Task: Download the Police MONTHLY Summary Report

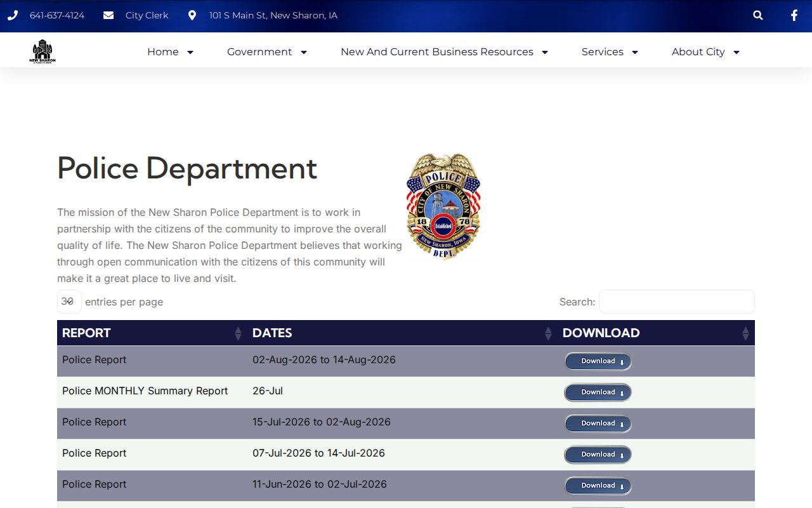Action: [598, 392]
